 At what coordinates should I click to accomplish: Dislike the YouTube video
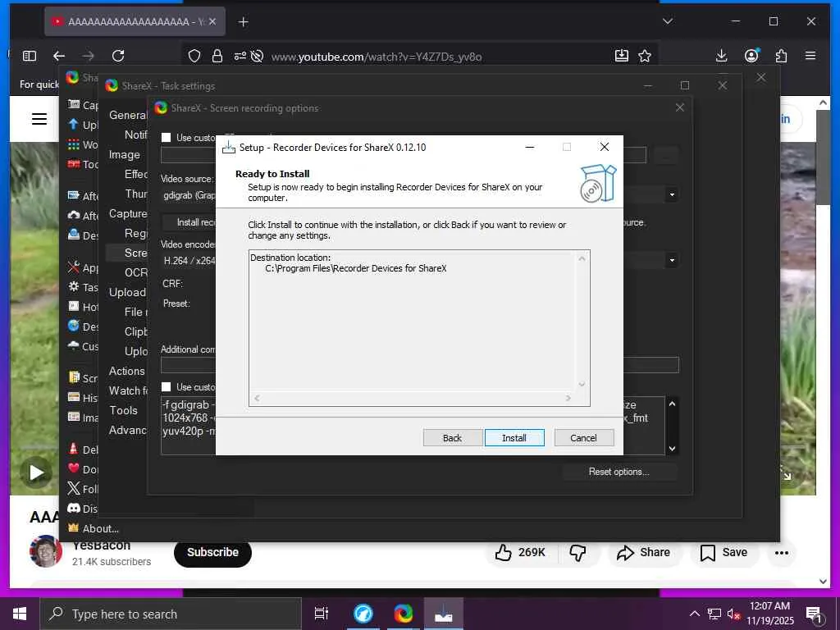click(577, 552)
